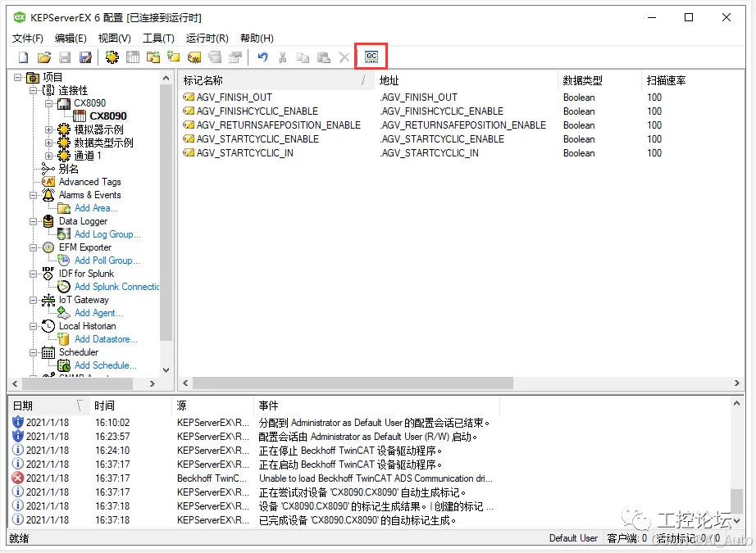The height and width of the screenshot is (553, 756).
Task: Click the Add Agent... link
Action: [x=98, y=313]
